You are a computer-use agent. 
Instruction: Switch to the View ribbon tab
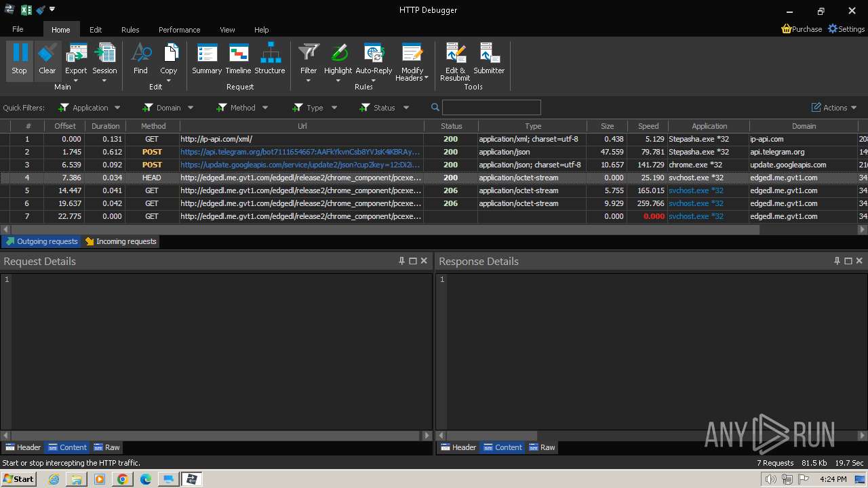coord(227,30)
